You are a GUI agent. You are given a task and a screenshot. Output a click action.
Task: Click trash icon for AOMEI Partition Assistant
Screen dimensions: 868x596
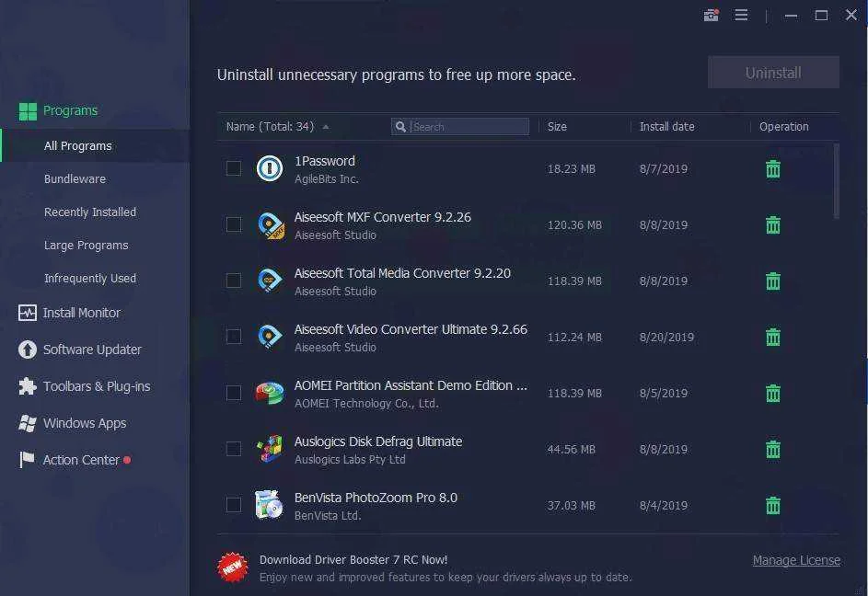point(773,393)
